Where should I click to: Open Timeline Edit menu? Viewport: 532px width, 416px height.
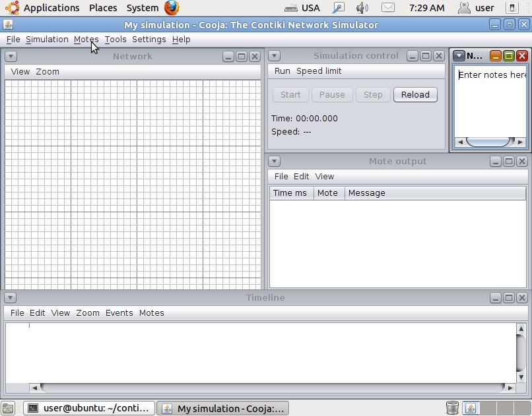point(38,313)
